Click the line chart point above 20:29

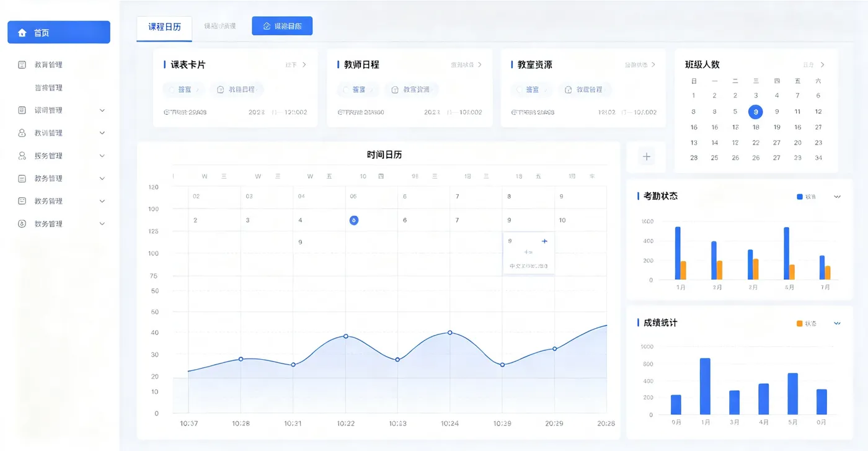(554, 349)
